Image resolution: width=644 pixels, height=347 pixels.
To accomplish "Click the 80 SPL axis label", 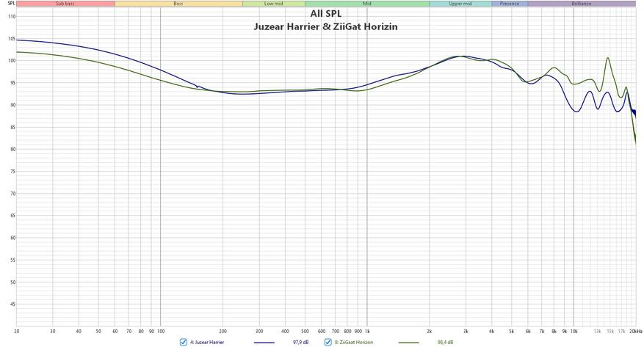I will [12, 150].
